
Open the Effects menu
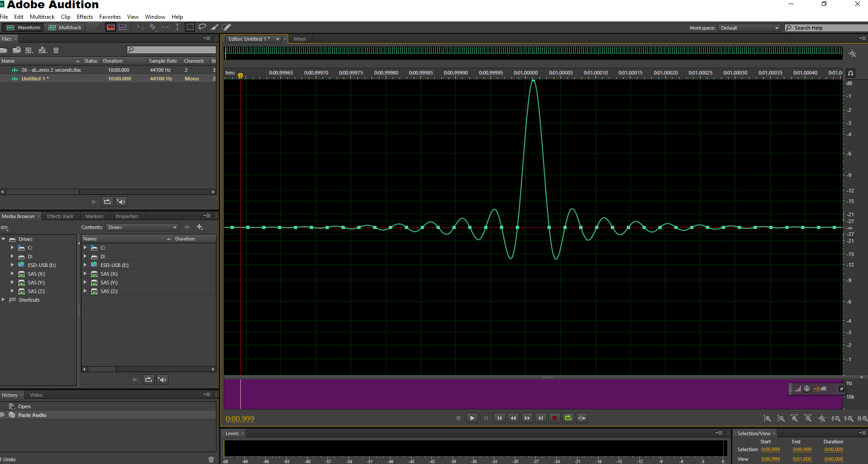85,17
